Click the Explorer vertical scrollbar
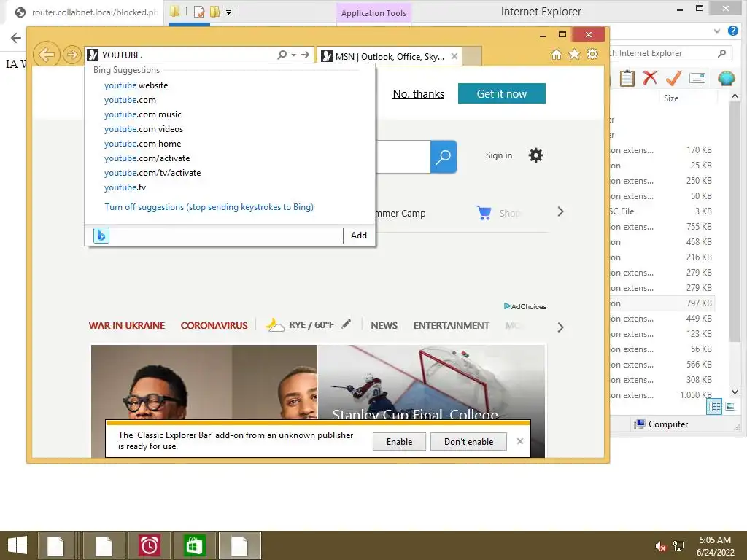The image size is (747, 560). click(x=735, y=220)
